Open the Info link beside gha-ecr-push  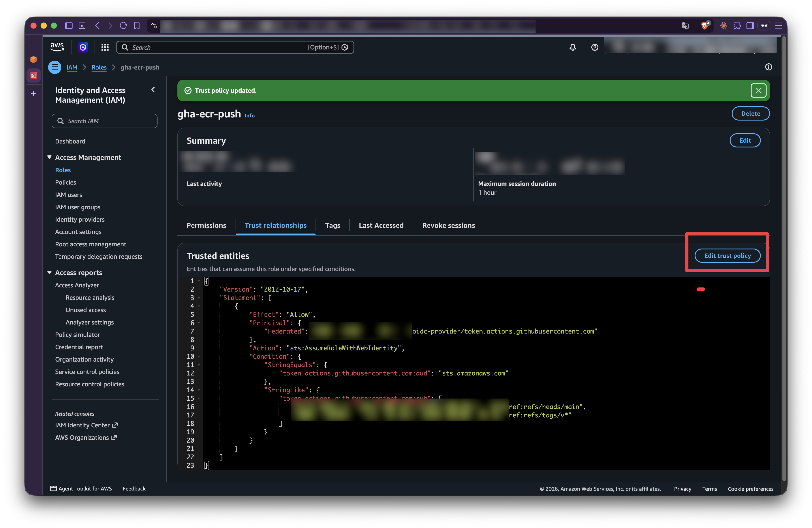click(249, 115)
